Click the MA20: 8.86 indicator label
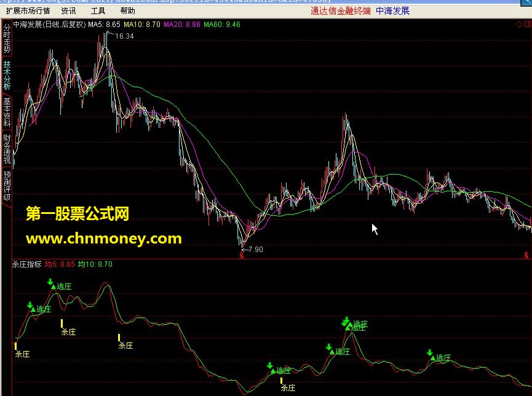The height and width of the screenshot is (396, 532). tap(182, 25)
